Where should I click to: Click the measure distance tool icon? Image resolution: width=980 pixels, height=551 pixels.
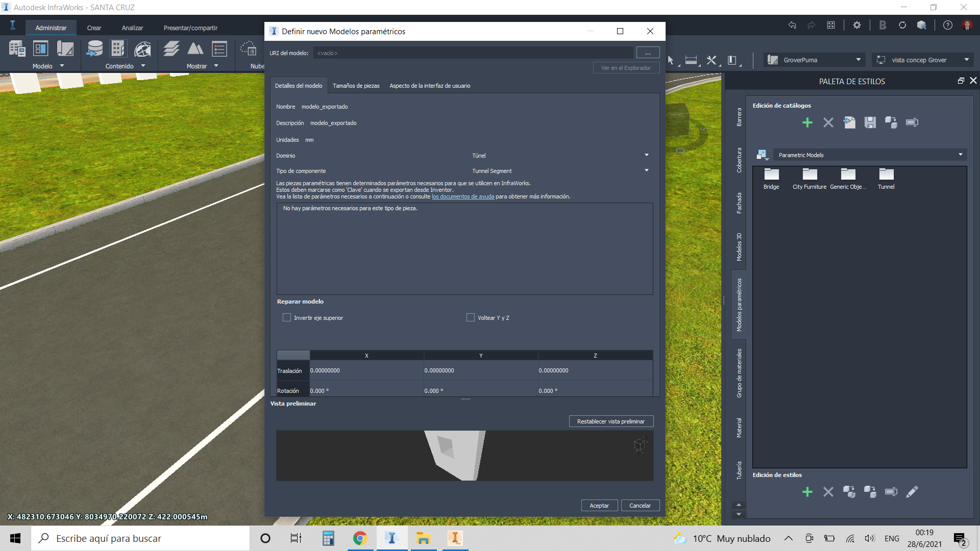(x=691, y=60)
